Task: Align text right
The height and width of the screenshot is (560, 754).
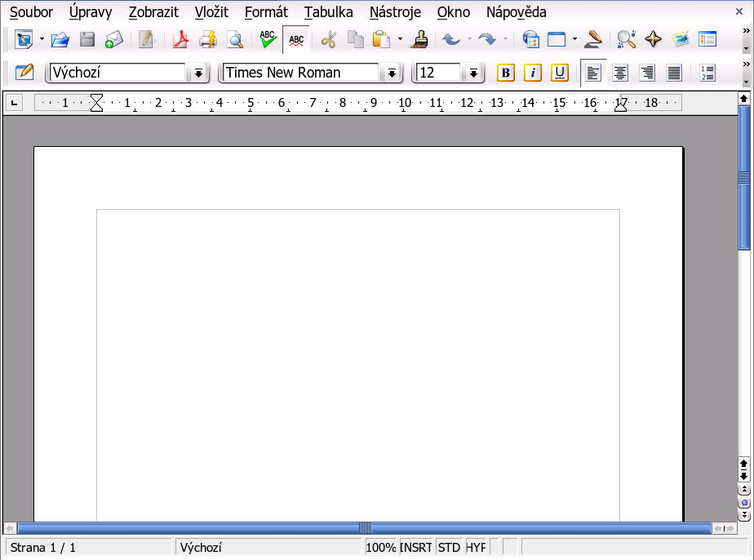Action: (647, 73)
